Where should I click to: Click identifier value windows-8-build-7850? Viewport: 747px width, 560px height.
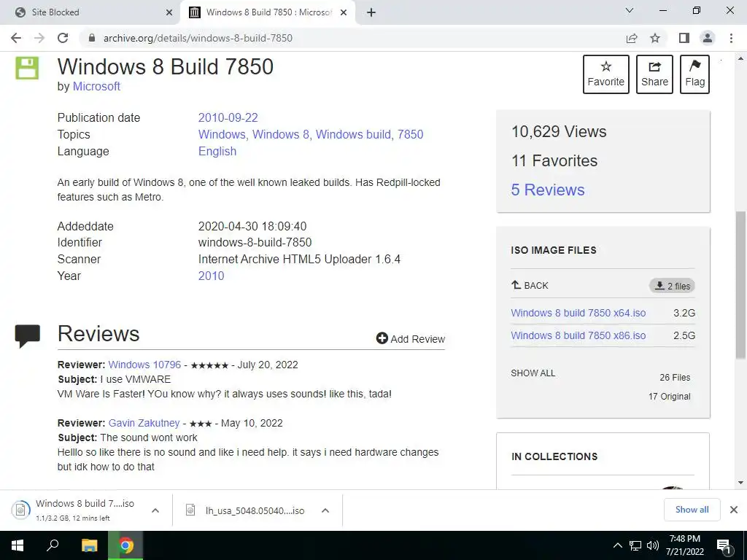[x=255, y=242]
